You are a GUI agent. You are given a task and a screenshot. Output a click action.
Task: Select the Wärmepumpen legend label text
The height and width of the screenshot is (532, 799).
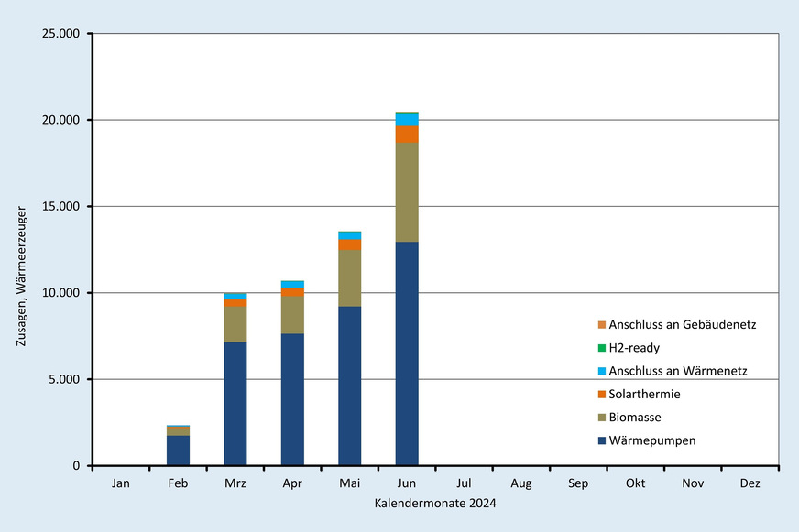pos(651,440)
